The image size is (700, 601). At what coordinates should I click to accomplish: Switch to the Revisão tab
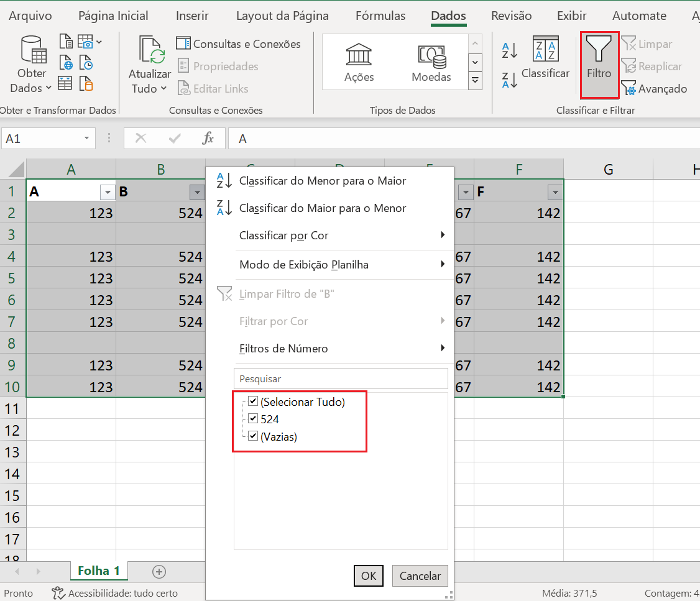coord(511,16)
